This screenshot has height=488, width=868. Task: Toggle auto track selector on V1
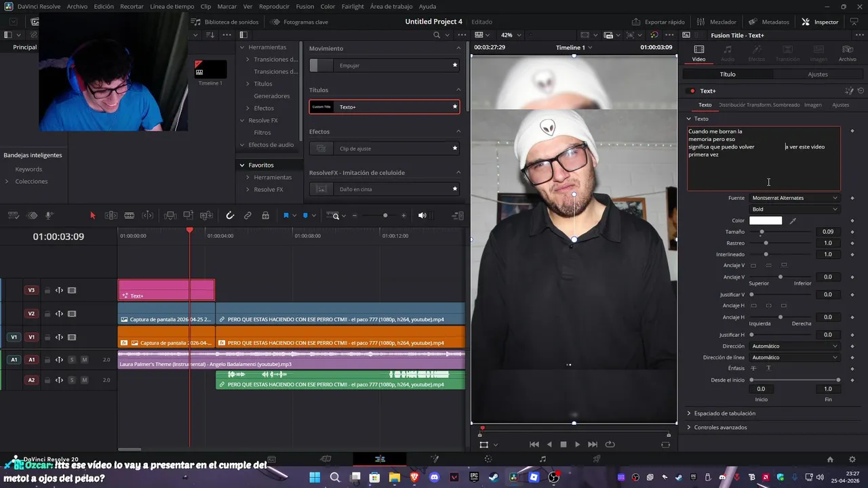59,337
